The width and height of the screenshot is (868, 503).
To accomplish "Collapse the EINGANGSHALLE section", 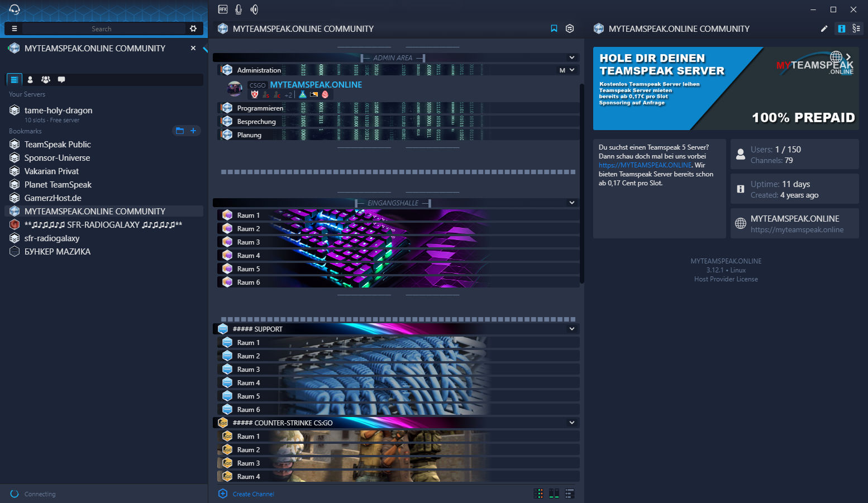I will point(571,203).
